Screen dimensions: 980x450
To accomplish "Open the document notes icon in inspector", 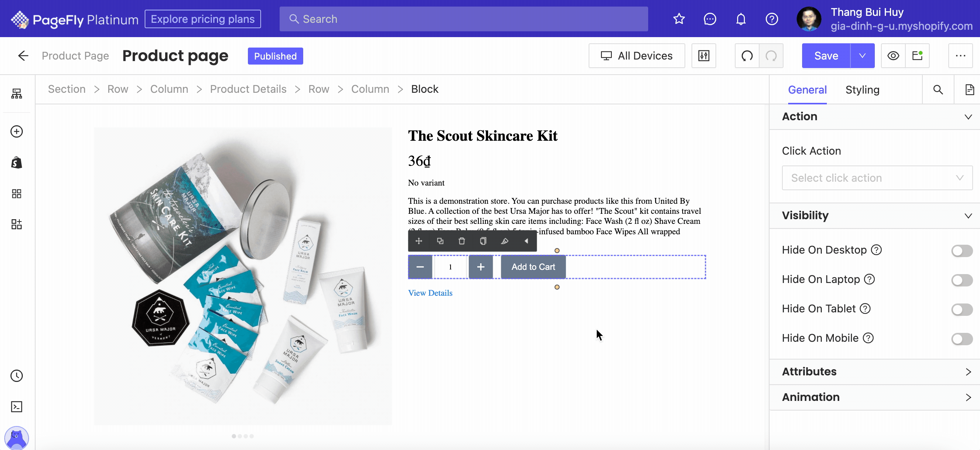I will click(x=969, y=90).
